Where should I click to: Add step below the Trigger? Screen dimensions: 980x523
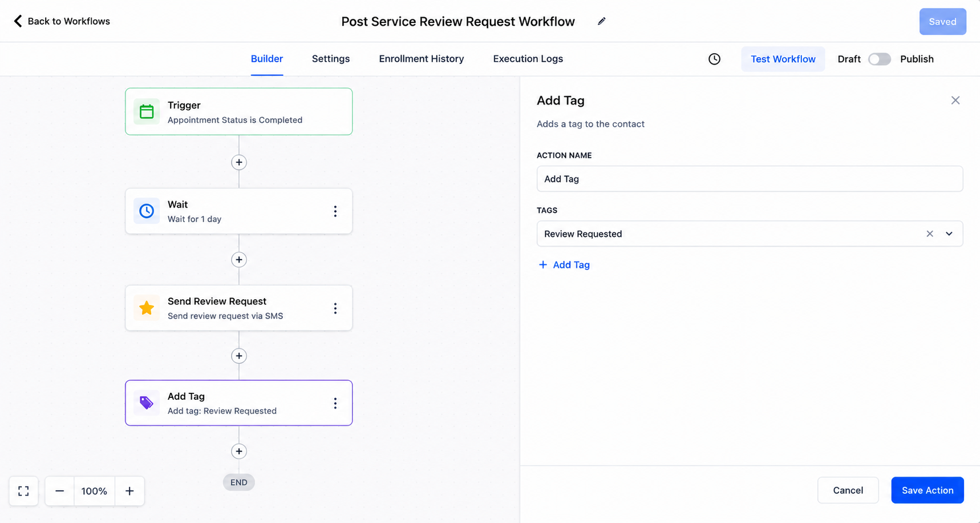[239, 162]
